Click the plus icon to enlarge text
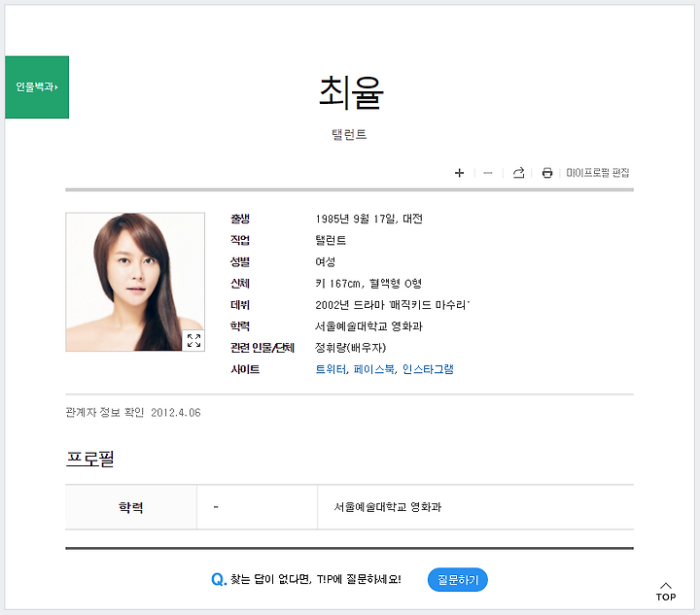Image resolution: width=700 pixels, height=615 pixels. coord(459,173)
